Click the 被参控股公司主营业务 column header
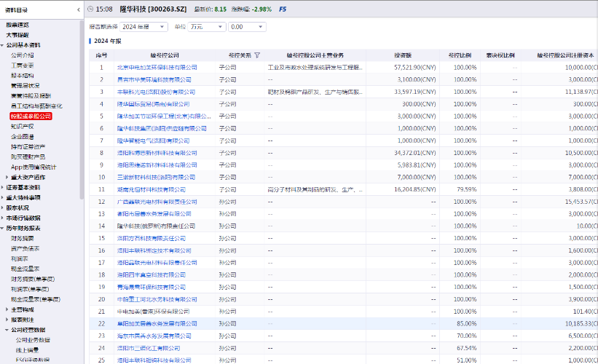The height and width of the screenshot is (364, 598). [x=315, y=55]
